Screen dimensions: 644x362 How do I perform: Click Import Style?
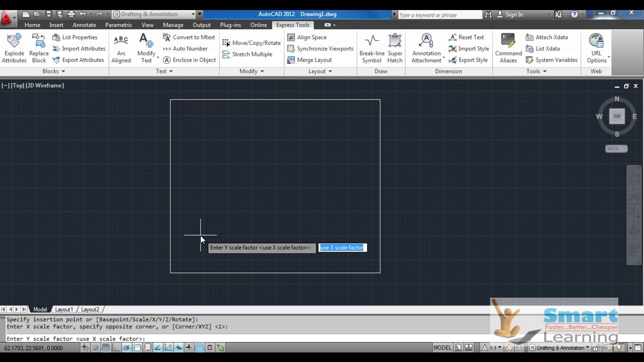(469, 49)
